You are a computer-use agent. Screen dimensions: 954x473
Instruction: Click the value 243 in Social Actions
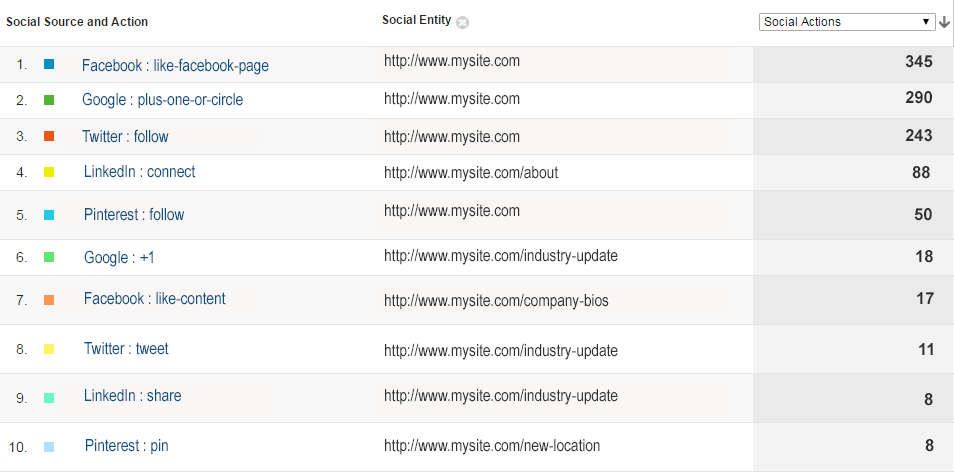(919, 135)
